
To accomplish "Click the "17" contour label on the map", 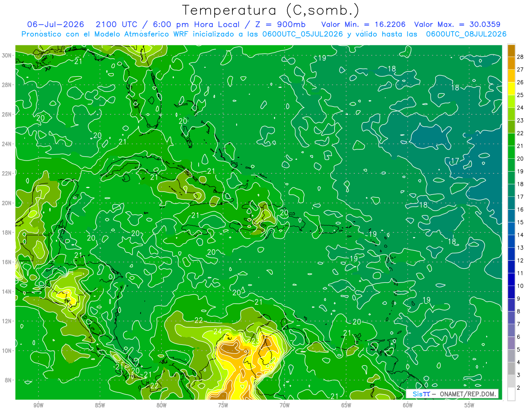I will 454,160.
